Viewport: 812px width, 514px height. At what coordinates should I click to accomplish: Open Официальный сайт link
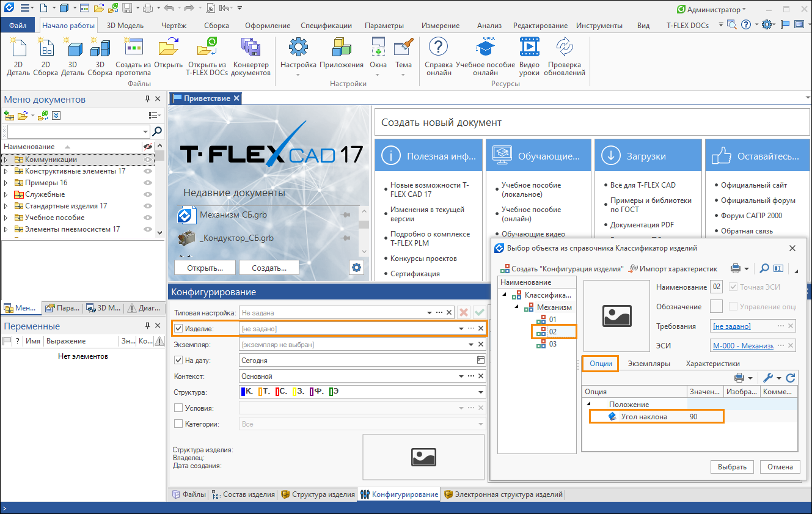tap(754, 185)
